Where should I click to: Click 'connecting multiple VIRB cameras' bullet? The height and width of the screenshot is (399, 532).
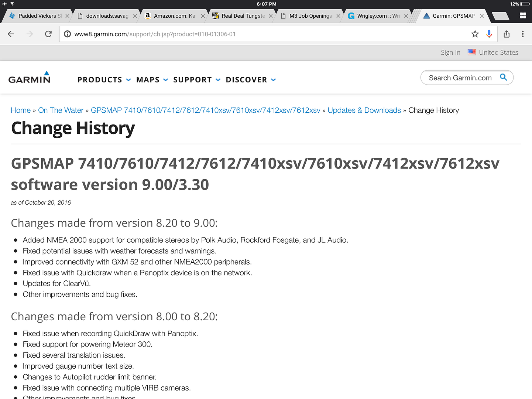point(107,388)
